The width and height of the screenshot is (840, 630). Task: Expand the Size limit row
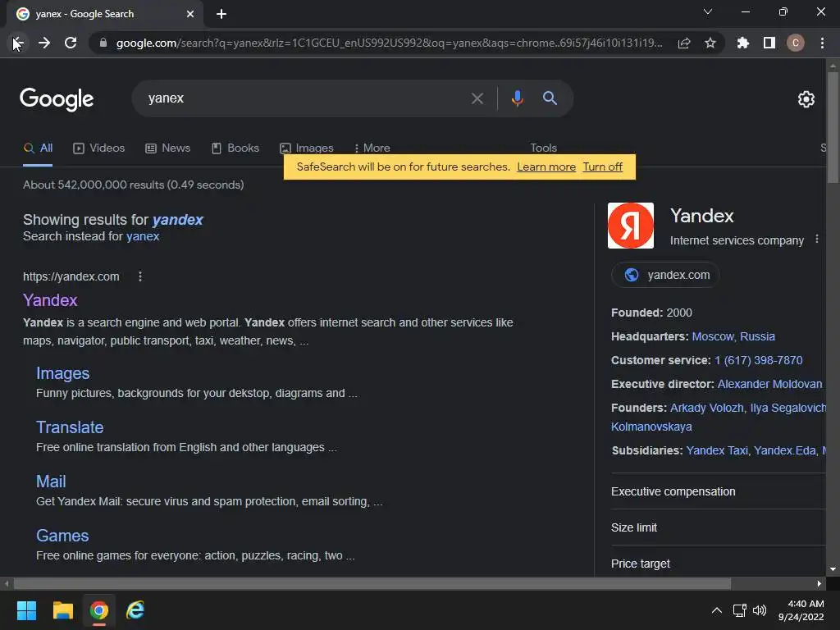point(719,527)
